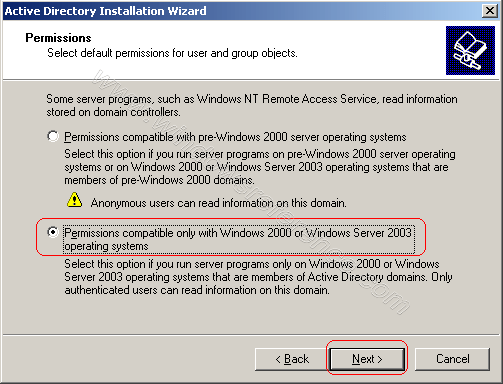This screenshot has height=384, width=503.
Task: Click the 'members of pre-Windows 2000 domains' line
Action: (159, 180)
